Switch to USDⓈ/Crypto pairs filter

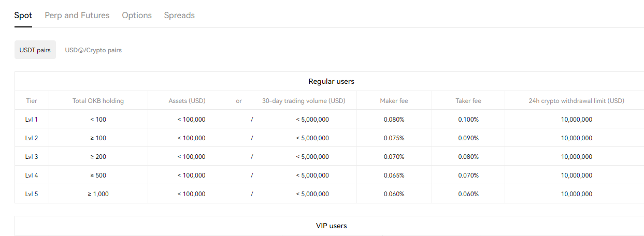point(93,50)
